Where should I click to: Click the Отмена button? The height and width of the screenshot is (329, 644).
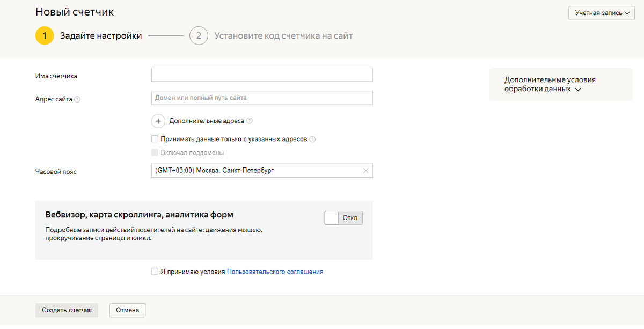tap(127, 310)
